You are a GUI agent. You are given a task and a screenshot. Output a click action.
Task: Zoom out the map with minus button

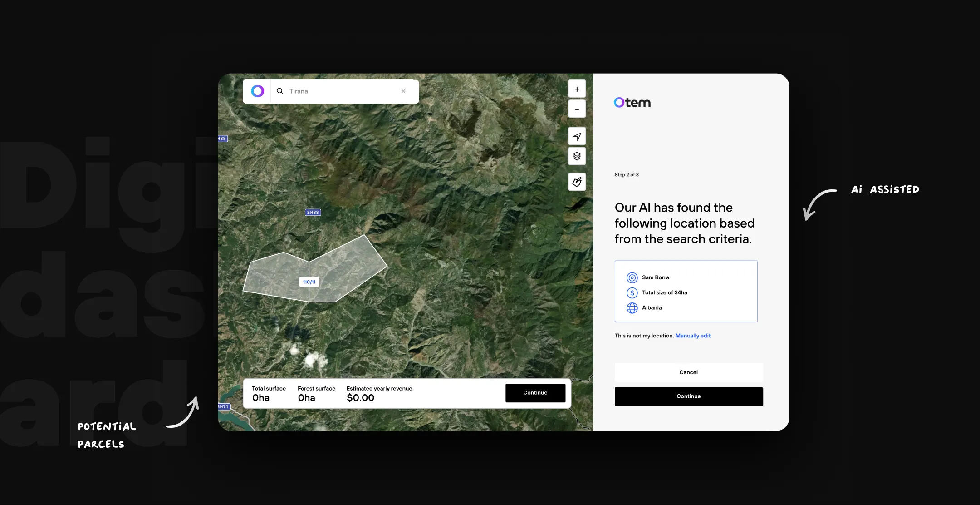coord(577,109)
